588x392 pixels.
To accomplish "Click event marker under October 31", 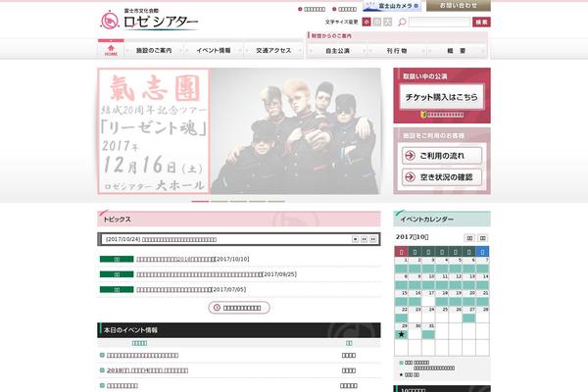I will [x=428, y=334].
